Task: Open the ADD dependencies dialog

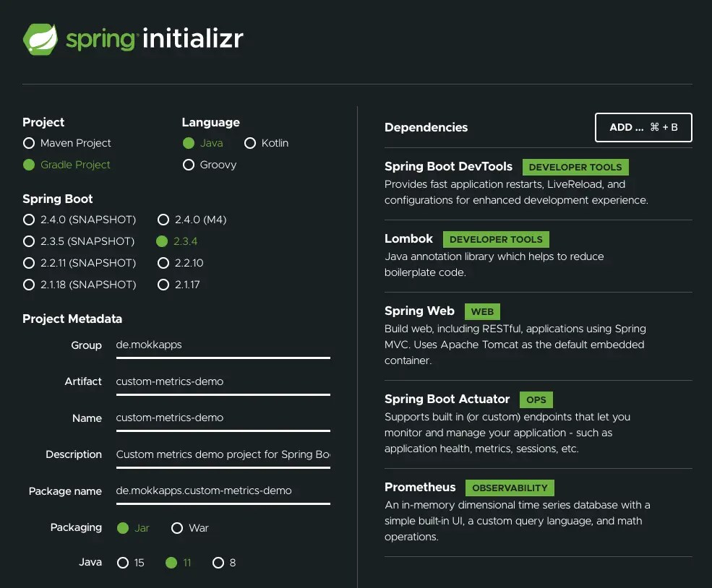Action: pyautogui.click(x=643, y=127)
